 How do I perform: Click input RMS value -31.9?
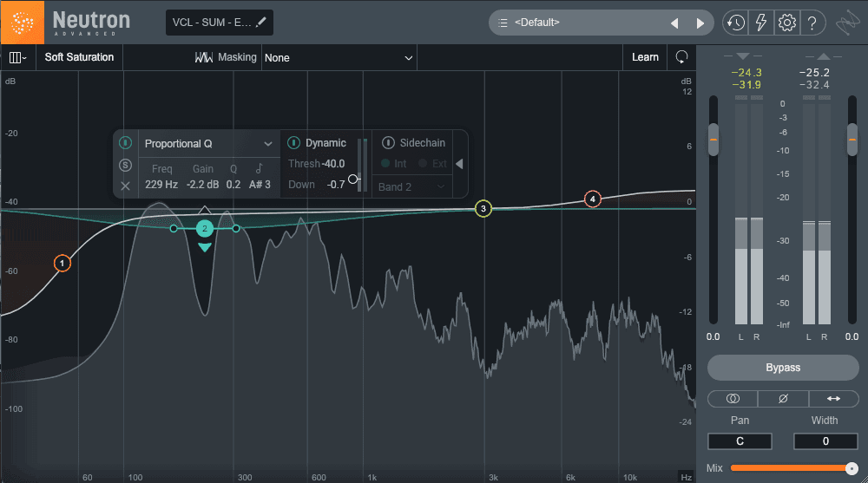click(746, 85)
